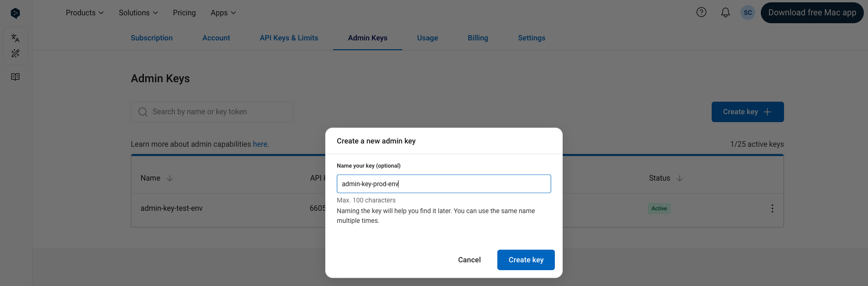The width and height of the screenshot is (868, 286).
Task: Go to the Billing tab
Action: pos(478,38)
